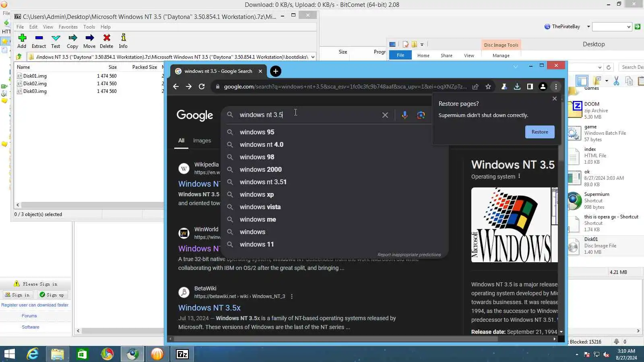Select the 'windows vista' suggestion
644x362 pixels.
(260, 207)
